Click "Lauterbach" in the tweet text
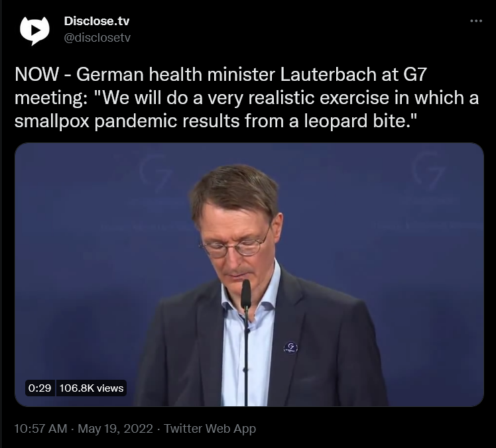The width and height of the screenshot is (496, 448). tap(328, 74)
